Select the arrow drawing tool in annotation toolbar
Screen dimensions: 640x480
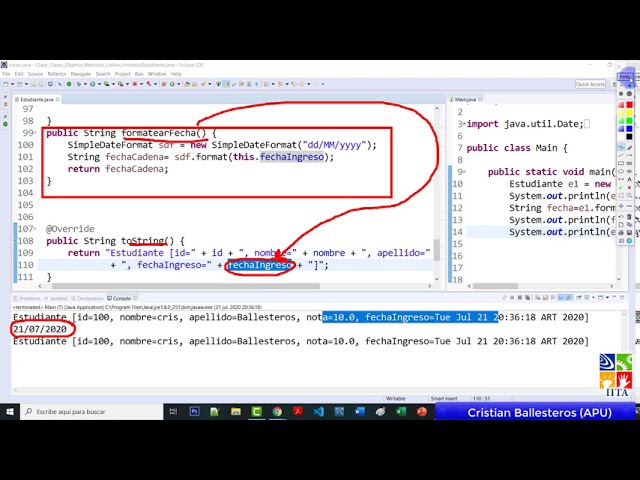629,156
